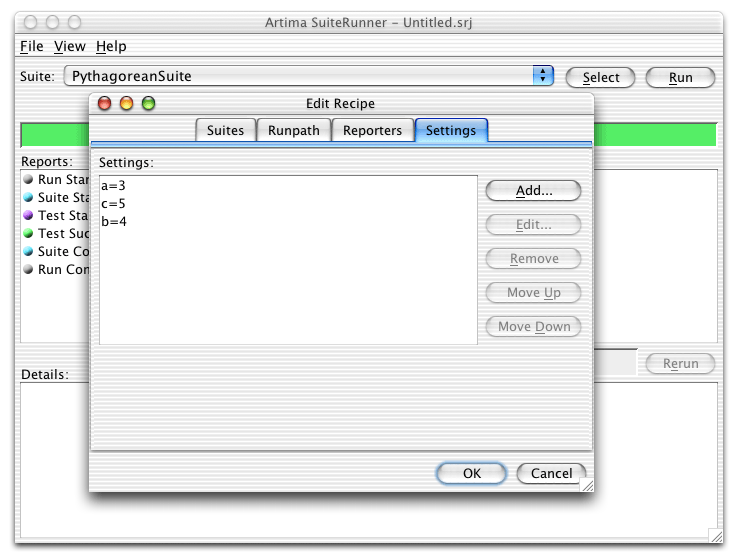Cancel the Edit Recipe dialog
Viewport: 740px width, 560px height.
pos(551,473)
